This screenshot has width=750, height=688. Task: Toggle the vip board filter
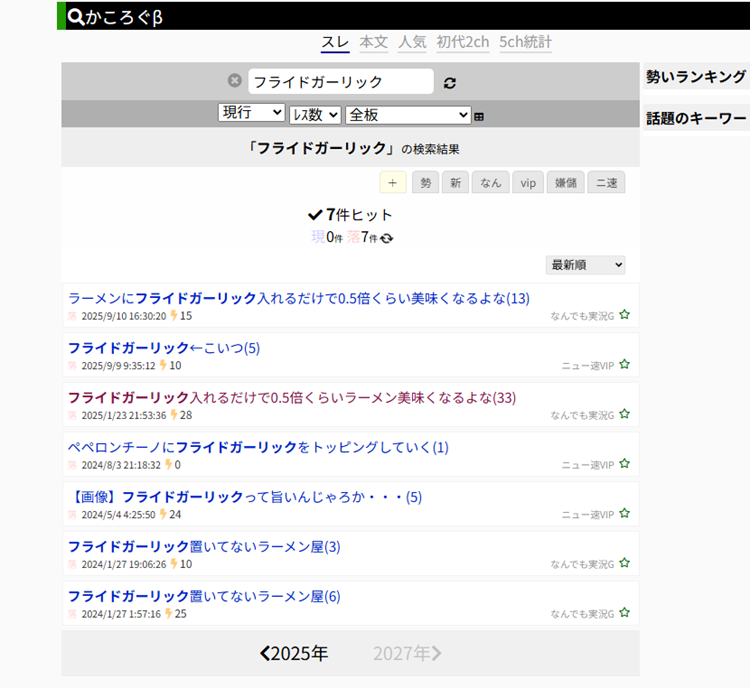[528, 183]
